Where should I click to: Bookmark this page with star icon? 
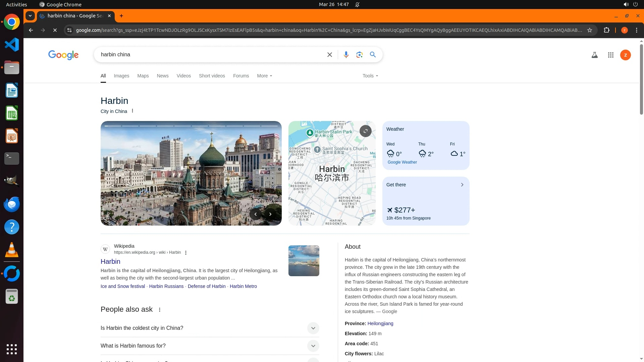pos(590,30)
